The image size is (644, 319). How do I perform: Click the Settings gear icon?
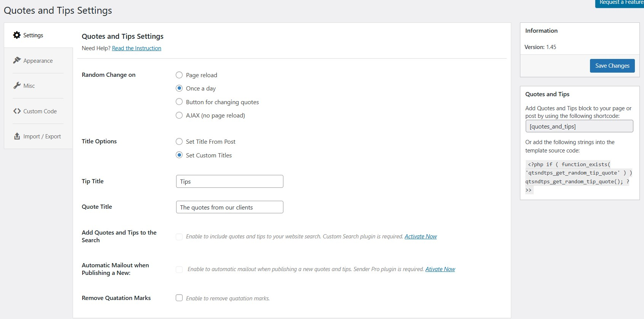click(17, 35)
